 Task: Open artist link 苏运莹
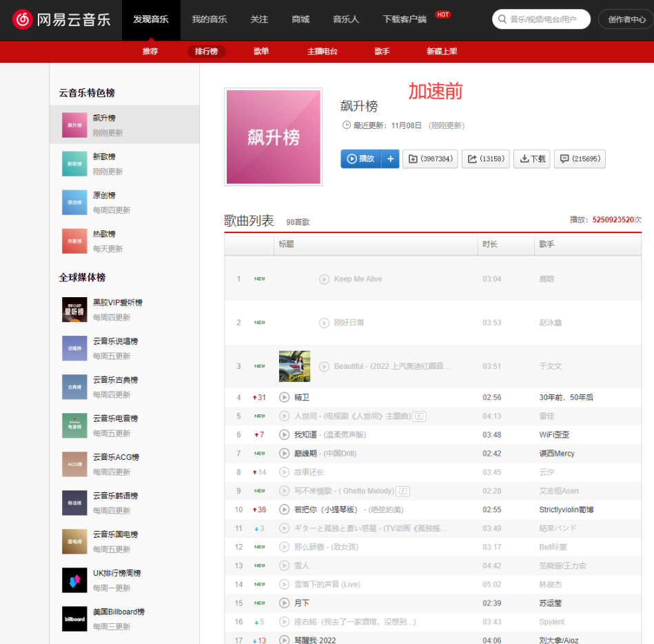click(x=550, y=603)
